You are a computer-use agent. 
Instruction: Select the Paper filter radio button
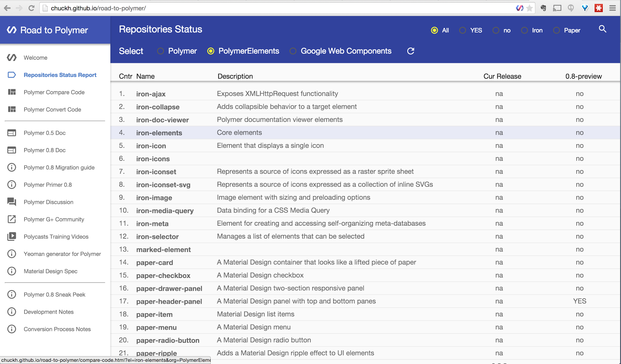click(x=557, y=30)
